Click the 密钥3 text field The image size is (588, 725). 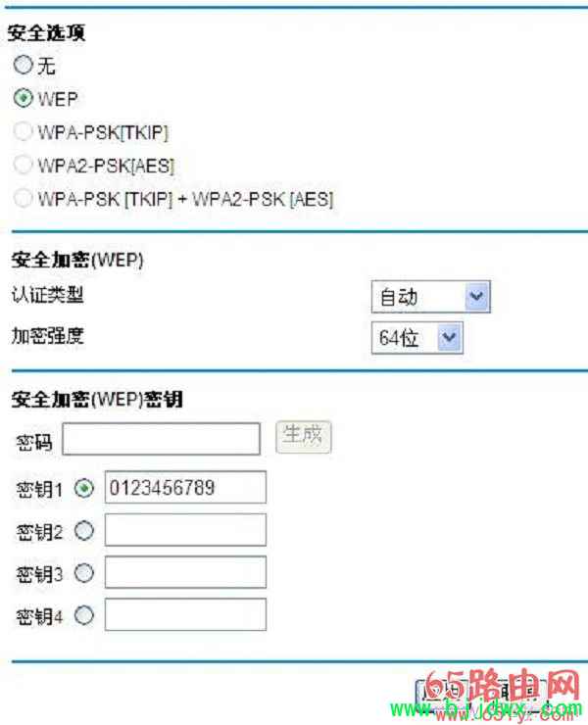pos(185,572)
